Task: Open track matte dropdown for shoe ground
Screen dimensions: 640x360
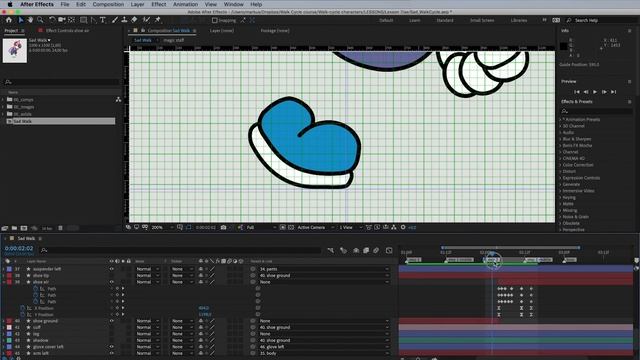Action: point(182,321)
